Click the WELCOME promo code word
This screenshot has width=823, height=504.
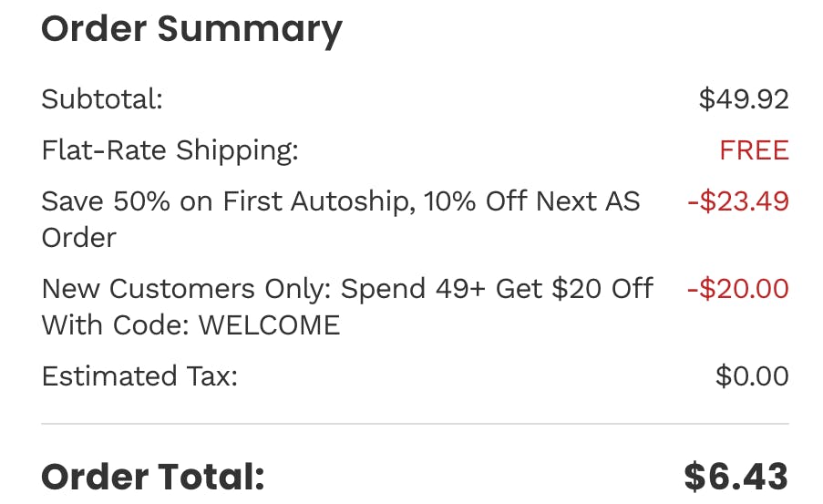pyautogui.click(x=269, y=325)
